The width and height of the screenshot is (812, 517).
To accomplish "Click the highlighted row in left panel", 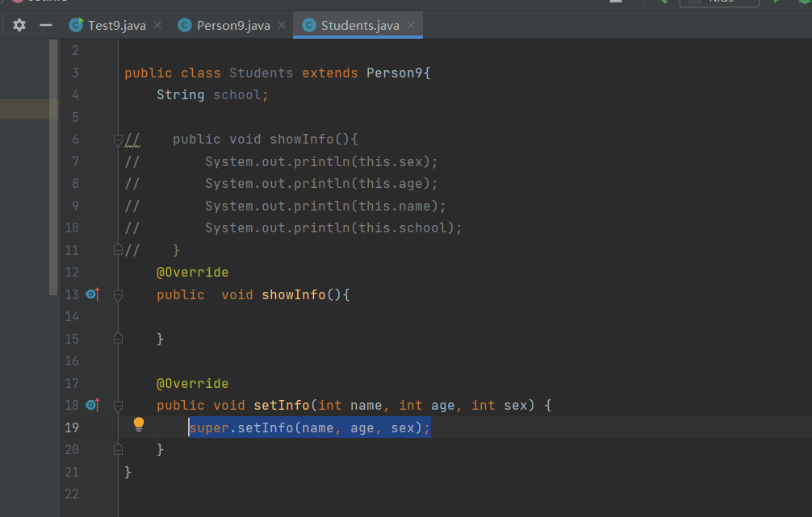I will coord(28,109).
